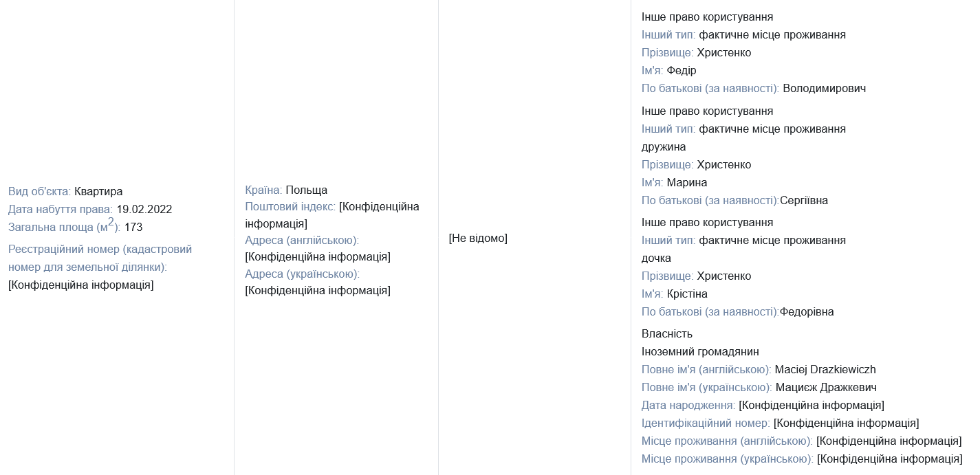
Task: Click the acquisition date 19.02.2022
Action: pyautogui.click(x=144, y=210)
